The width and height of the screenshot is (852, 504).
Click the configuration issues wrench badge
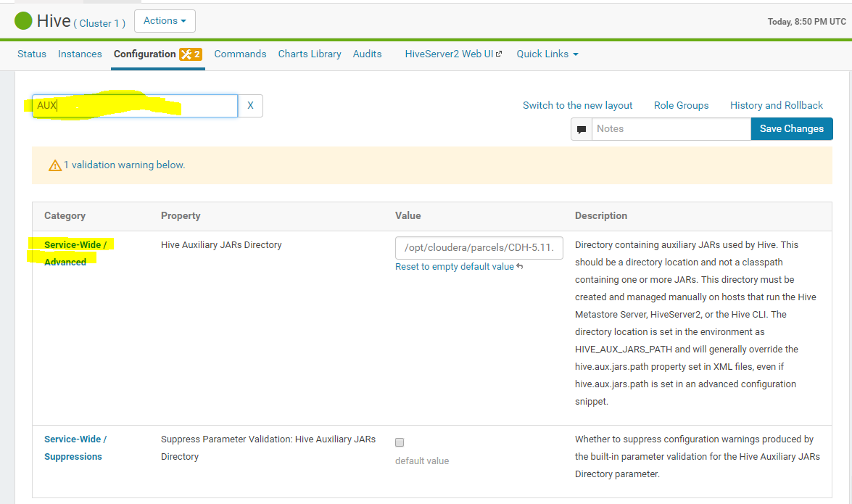tap(191, 54)
